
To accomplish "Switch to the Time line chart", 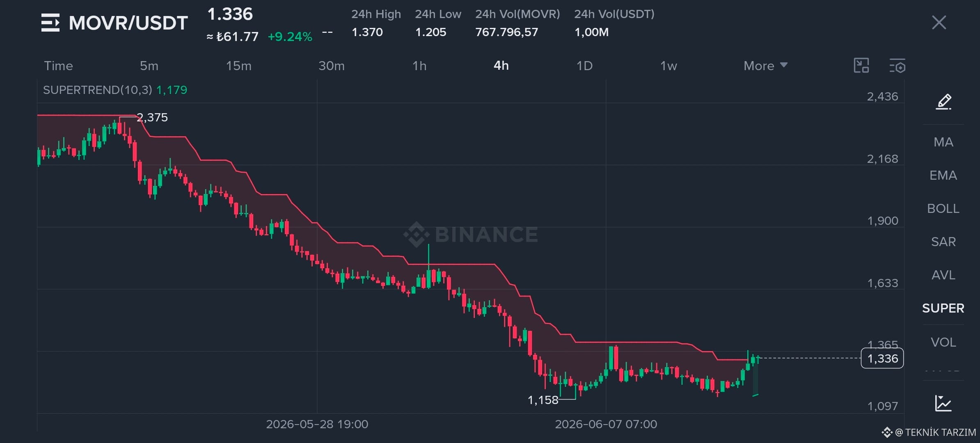I will pos(58,66).
